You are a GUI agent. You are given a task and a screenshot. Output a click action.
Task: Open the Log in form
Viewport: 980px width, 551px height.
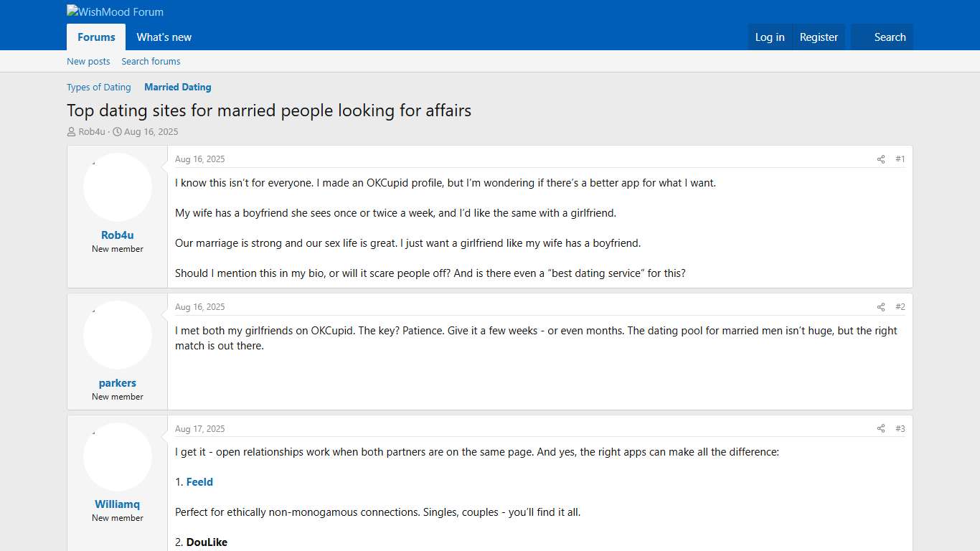[770, 37]
